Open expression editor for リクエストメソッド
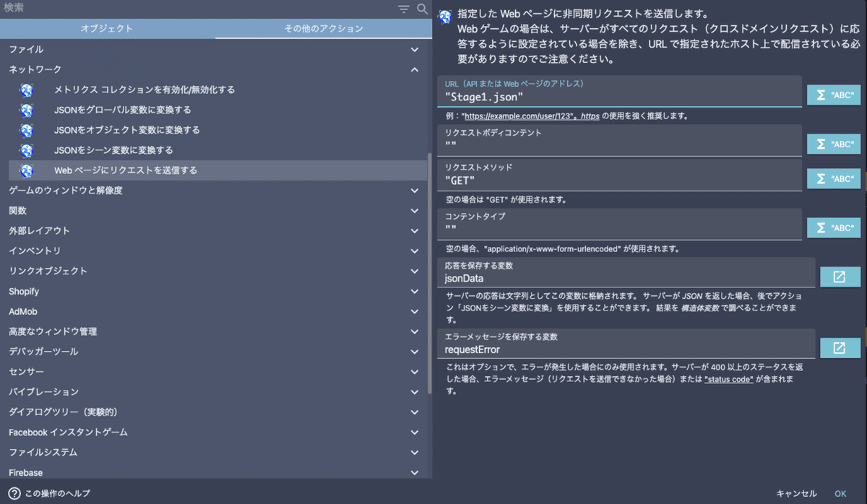Viewport: 867px width, 504px height. tap(834, 178)
